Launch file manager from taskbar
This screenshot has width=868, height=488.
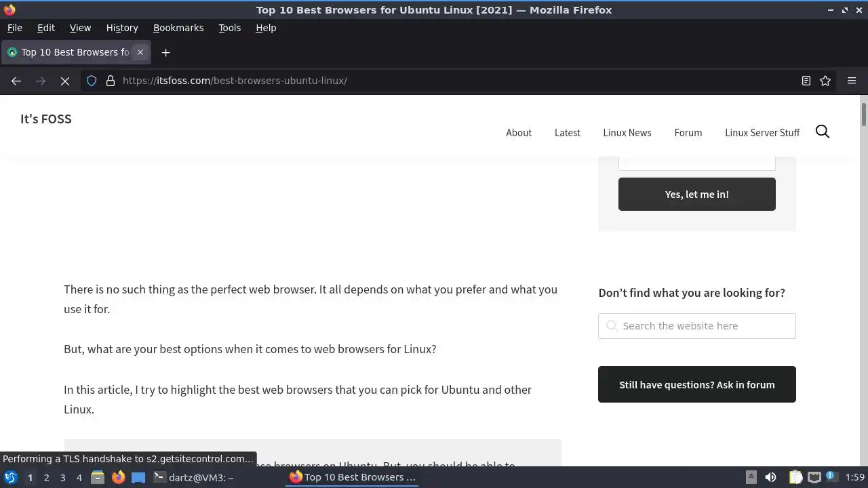pyautogui.click(x=98, y=478)
